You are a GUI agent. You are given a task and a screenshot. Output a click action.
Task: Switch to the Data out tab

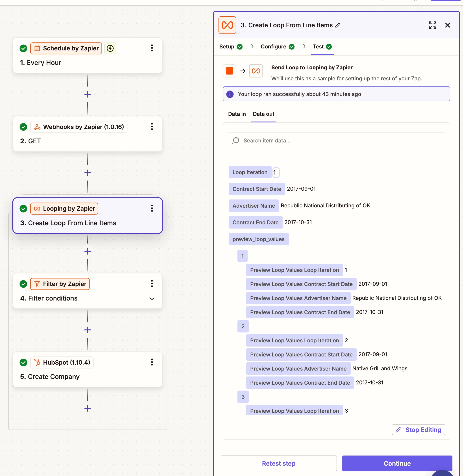263,114
